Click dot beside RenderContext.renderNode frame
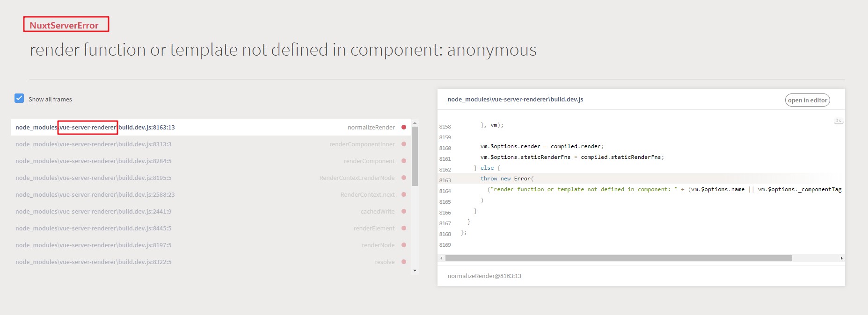 404,178
